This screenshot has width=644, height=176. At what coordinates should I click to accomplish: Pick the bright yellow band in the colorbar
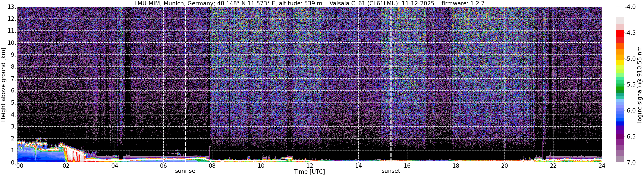coord(620,62)
